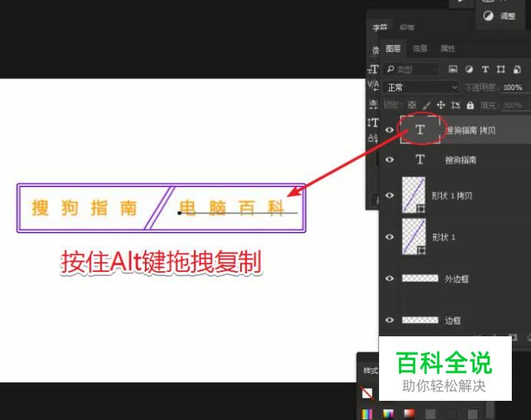Click shape layer filter icon

[x=501, y=70]
